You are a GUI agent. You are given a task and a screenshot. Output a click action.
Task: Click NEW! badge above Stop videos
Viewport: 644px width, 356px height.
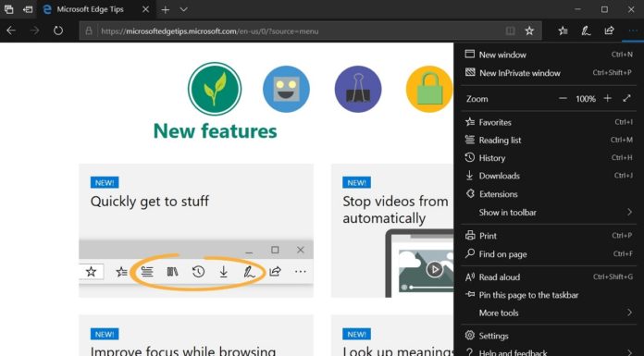click(356, 183)
